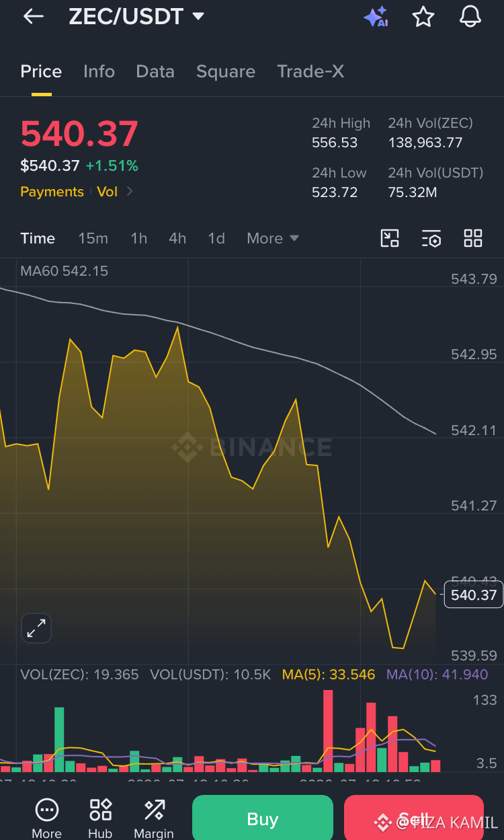Tap the MA(10): 41.940 volume label

[x=437, y=675]
